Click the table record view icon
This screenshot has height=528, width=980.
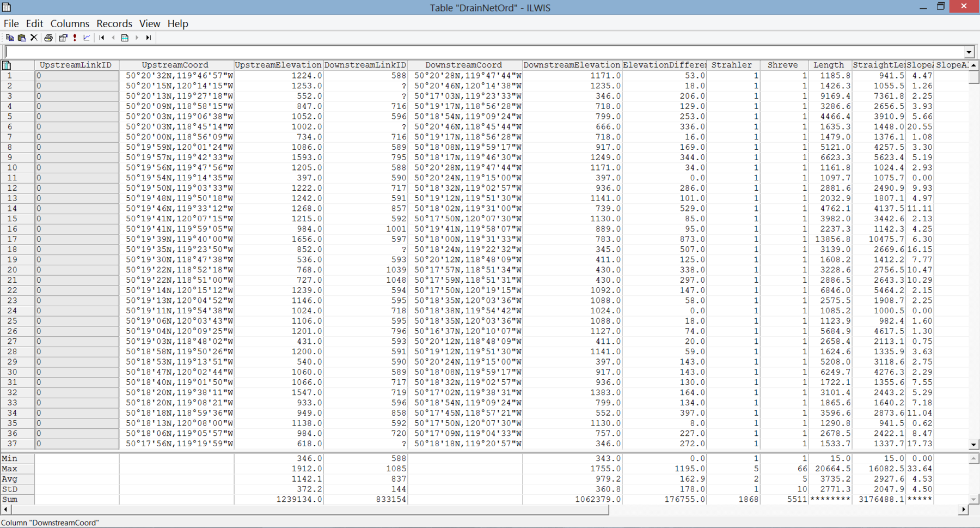point(125,38)
